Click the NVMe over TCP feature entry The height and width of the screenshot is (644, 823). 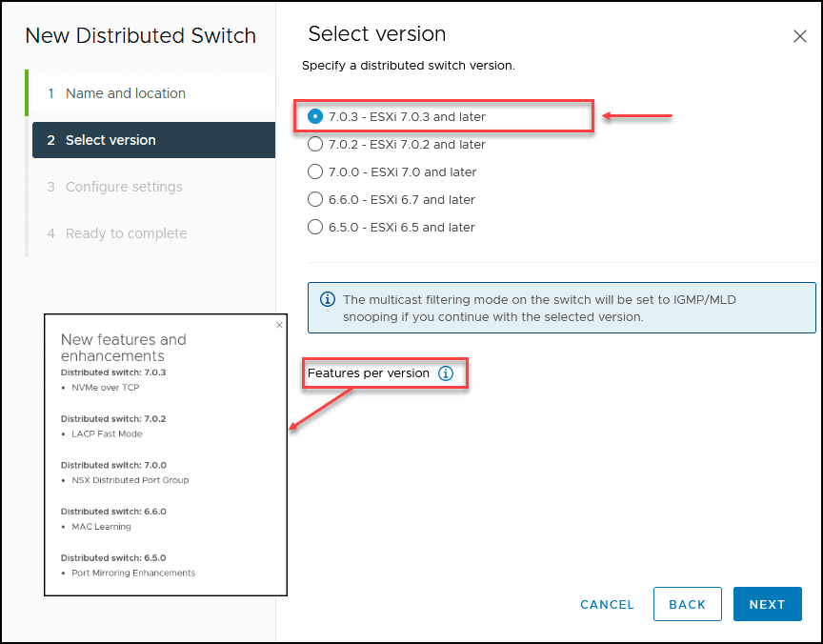click(106, 388)
